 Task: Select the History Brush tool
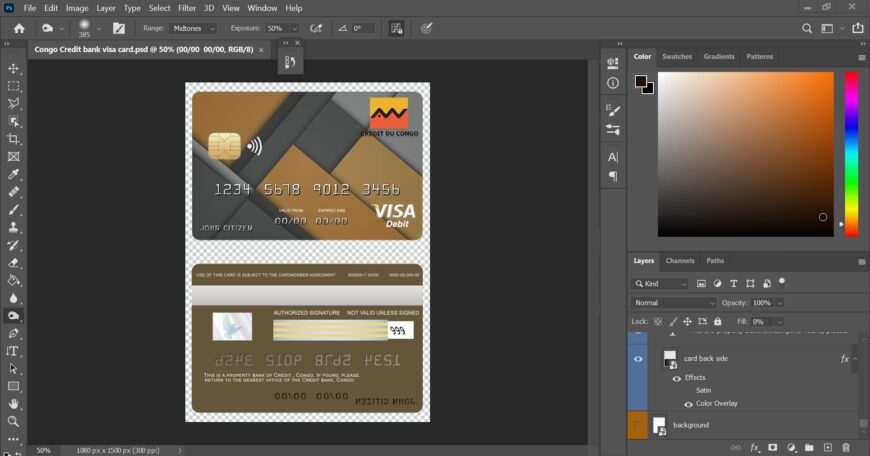point(13,245)
